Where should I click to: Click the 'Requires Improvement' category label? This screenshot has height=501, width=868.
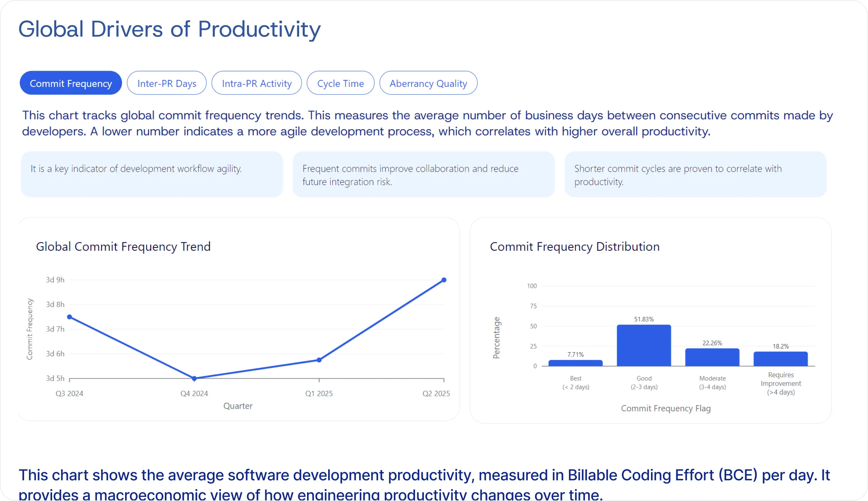[x=781, y=383]
